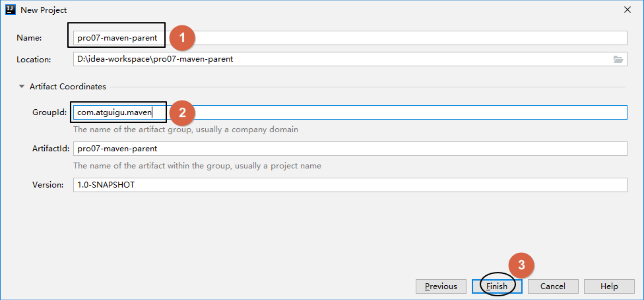Focus the project Name text field
The image size is (644, 300).
[390, 38]
